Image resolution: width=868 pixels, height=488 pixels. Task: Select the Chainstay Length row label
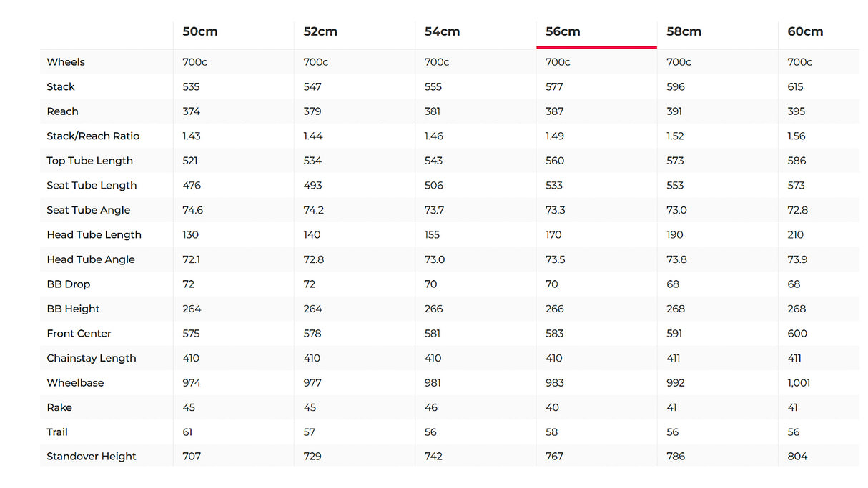(x=92, y=358)
